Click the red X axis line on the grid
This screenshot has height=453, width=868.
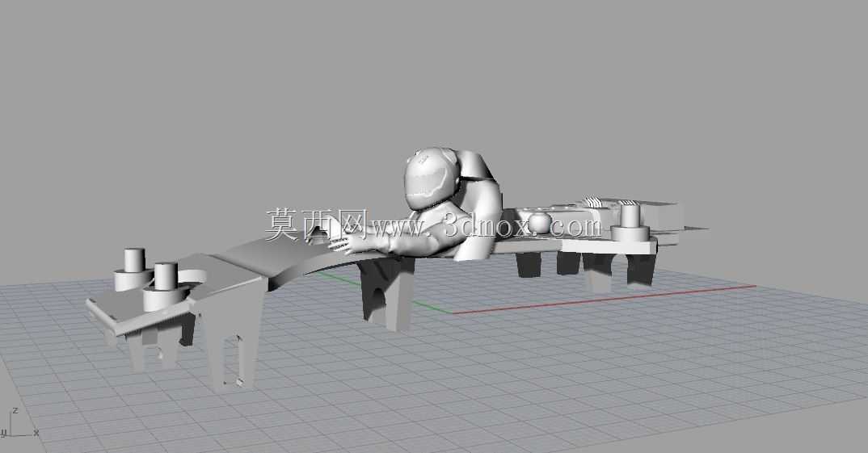click(604, 300)
